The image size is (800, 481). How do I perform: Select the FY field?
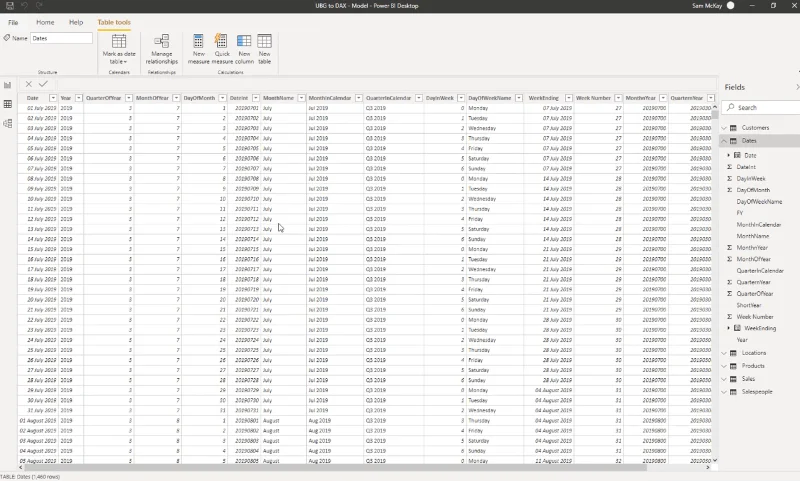click(x=740, y=213)
